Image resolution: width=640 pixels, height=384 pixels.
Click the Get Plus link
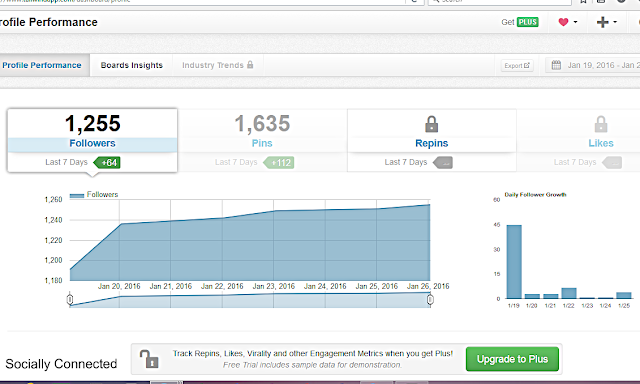coord(520,22)
